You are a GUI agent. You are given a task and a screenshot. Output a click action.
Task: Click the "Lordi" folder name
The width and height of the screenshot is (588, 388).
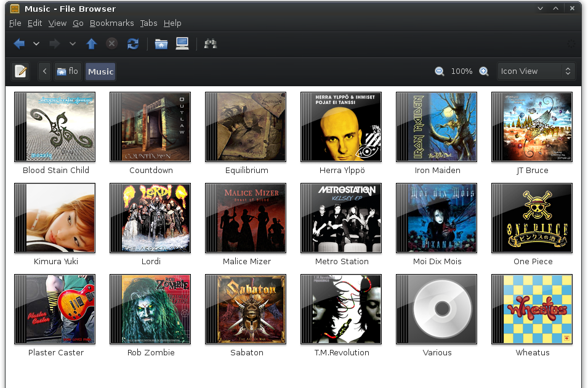click(151, 262)
